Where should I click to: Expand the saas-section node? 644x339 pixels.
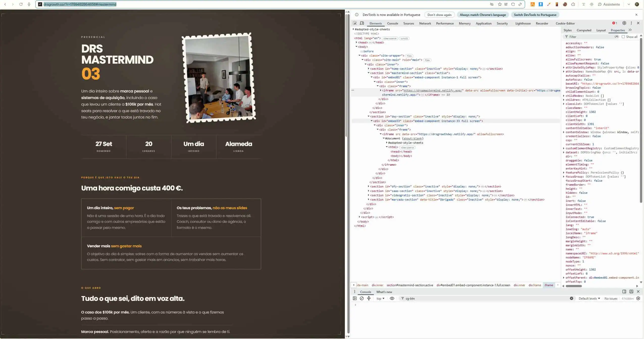point(369,191)
